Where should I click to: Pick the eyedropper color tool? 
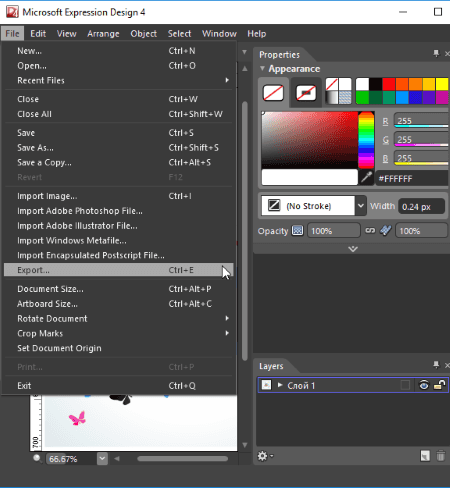(366, 177)
